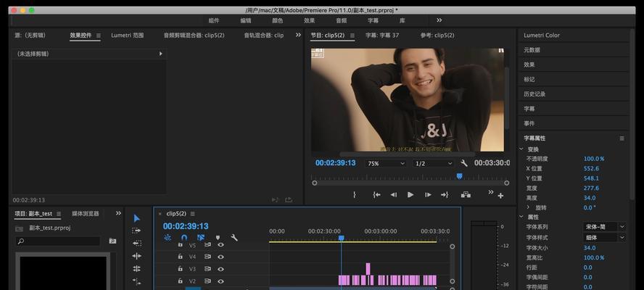Click the 不透明度 100.0% value

594,159
